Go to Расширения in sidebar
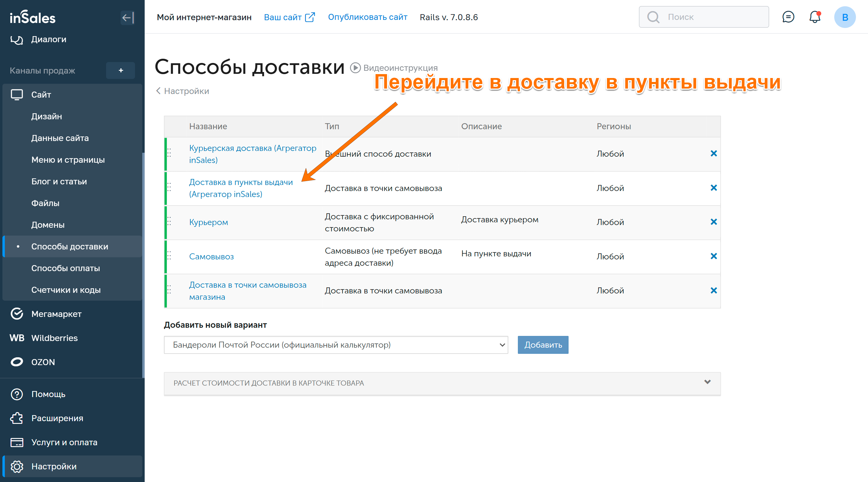Viewport: 868px width, 482px height. 57,418
